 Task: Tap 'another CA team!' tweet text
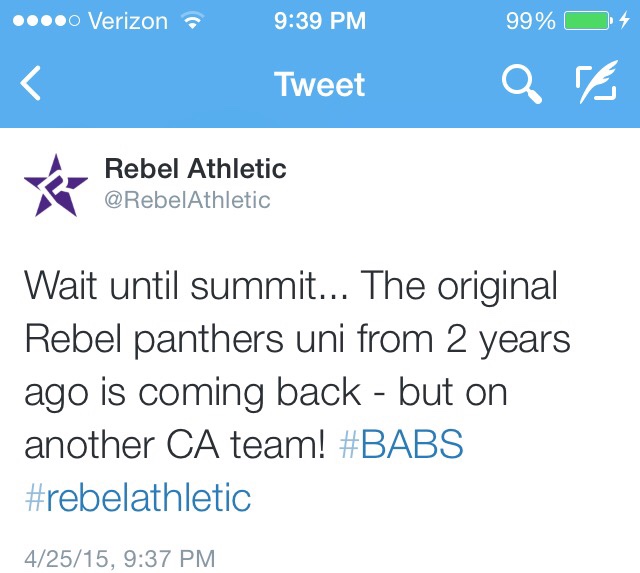tap(176, 444)
